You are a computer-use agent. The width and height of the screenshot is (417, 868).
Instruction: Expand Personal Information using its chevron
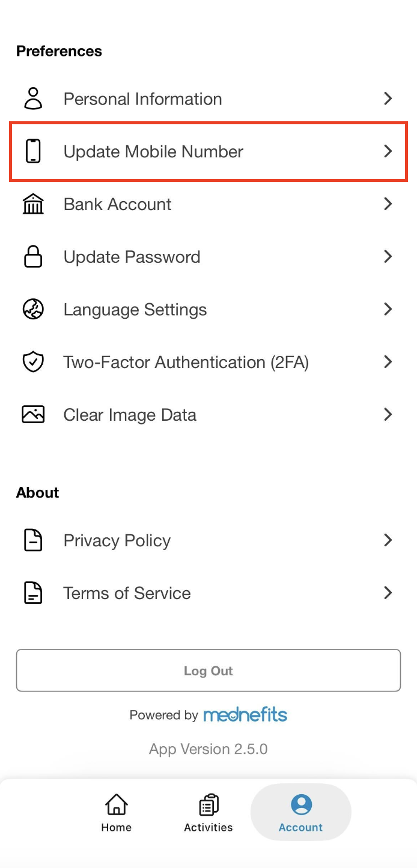388,98
